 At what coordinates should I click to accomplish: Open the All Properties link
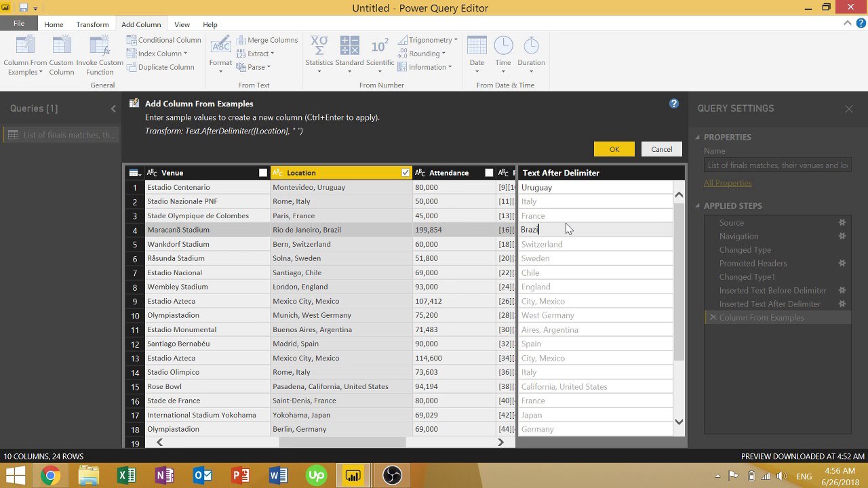(728, 183)
